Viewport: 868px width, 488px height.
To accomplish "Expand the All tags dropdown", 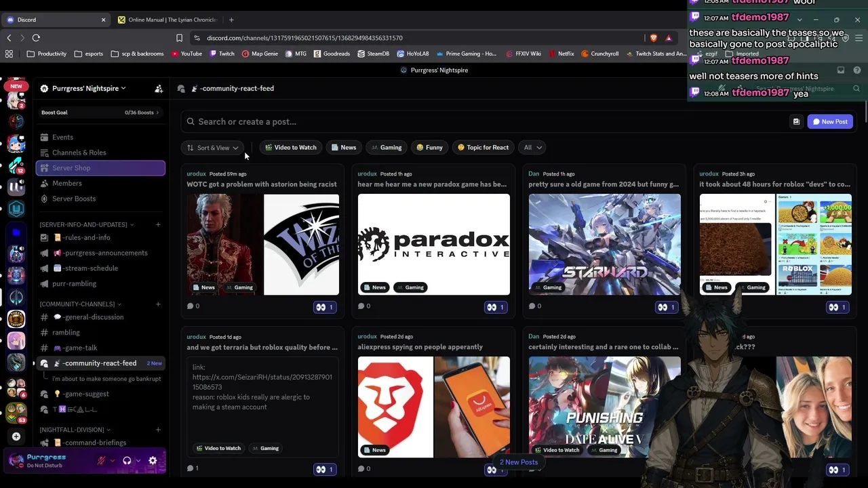I will [533, 148].
